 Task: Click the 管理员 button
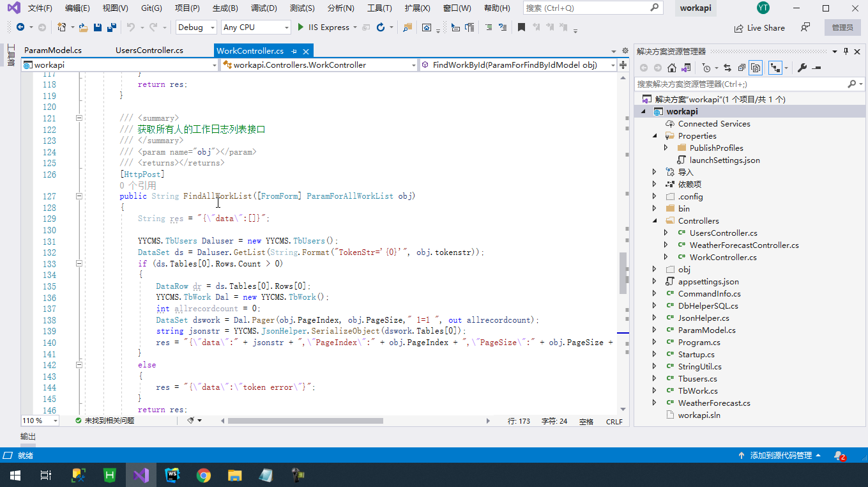842,27
